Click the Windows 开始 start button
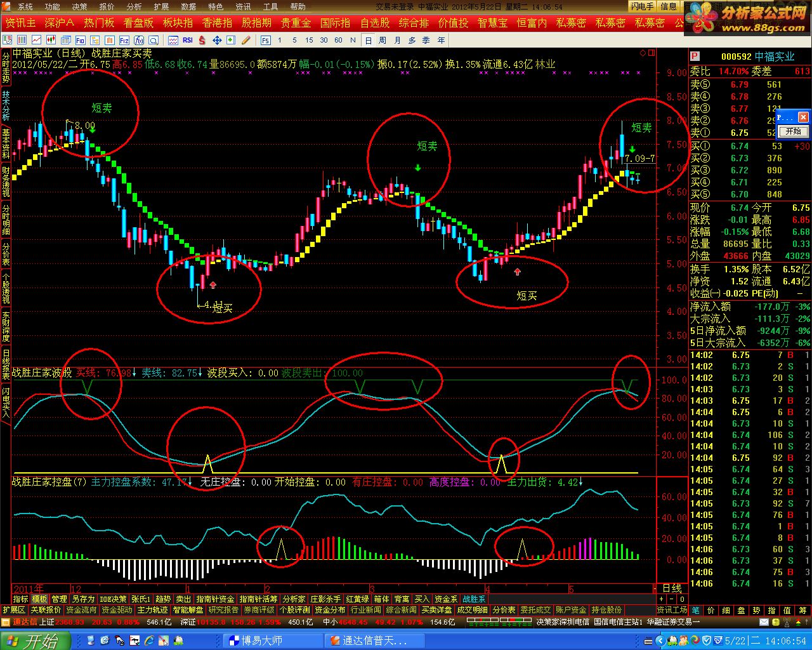Viewport: 812px width, 650px height. pos(35,640)
